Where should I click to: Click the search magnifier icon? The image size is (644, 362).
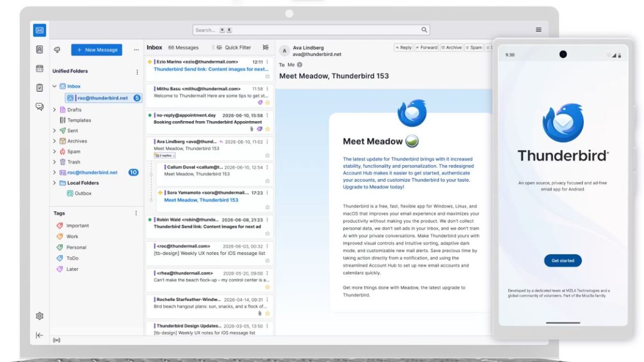(424, 30)
